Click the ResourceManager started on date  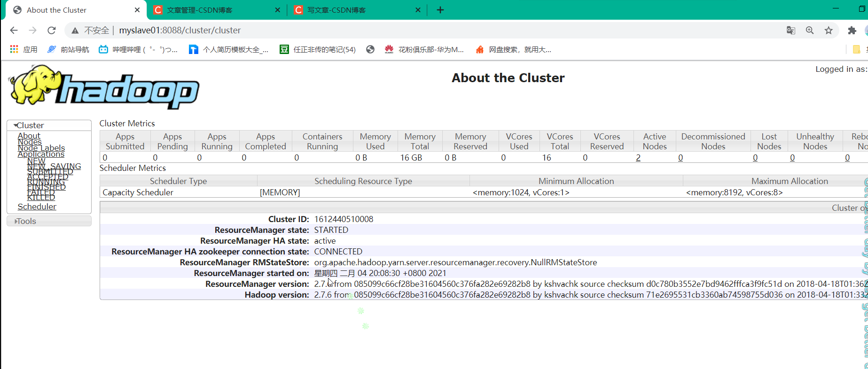(x=380, y=273)
